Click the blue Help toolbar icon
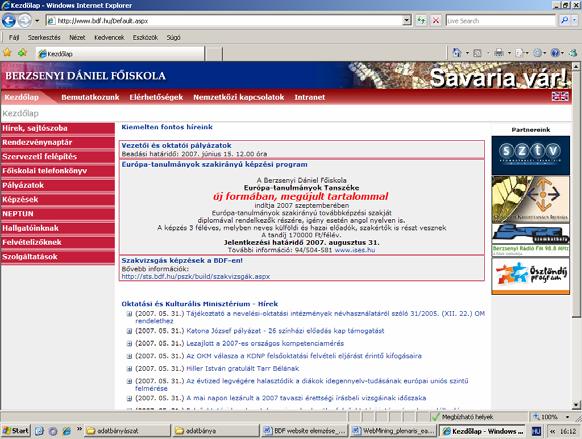 pos(555,53)
